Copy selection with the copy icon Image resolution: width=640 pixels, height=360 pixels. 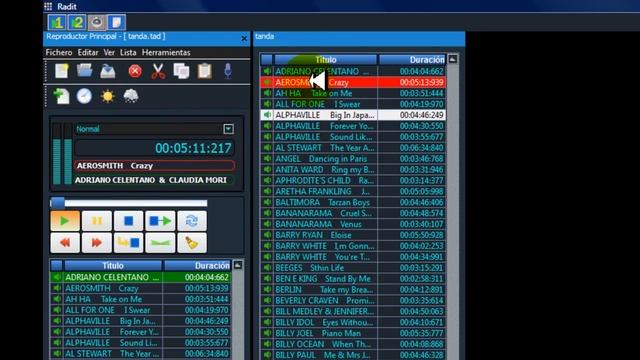click(x=181, y=71)
